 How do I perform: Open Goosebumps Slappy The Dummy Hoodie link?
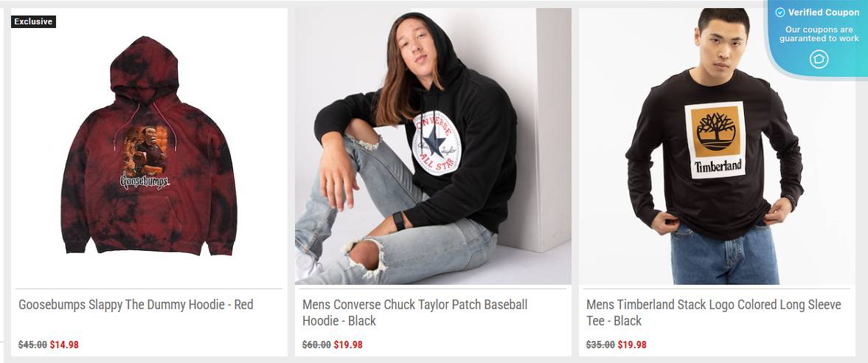pos(136,305)
